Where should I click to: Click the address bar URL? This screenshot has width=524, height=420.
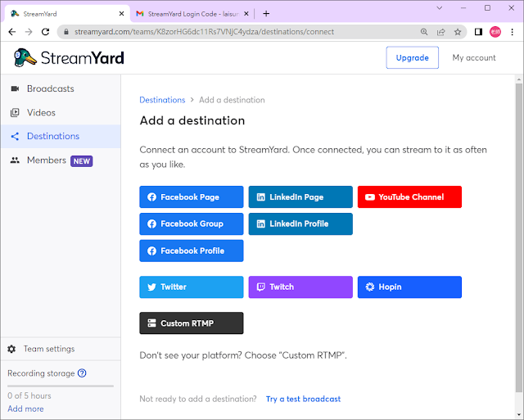point(204,32)
